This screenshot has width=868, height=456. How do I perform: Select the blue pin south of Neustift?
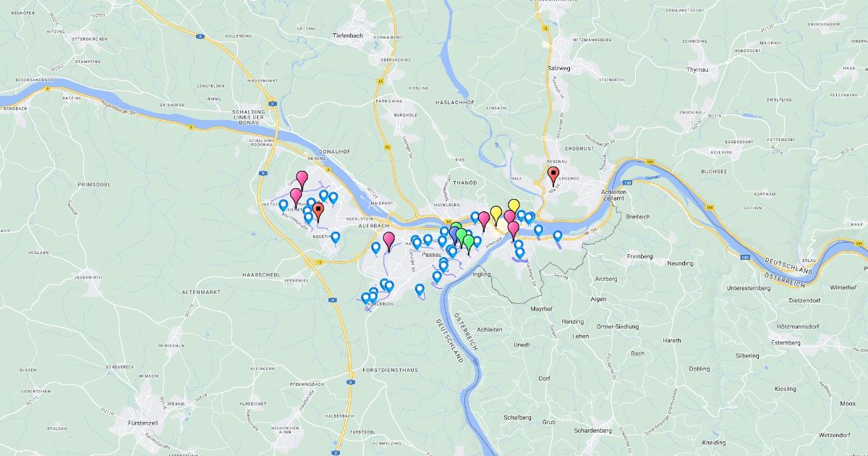(336, 238)
